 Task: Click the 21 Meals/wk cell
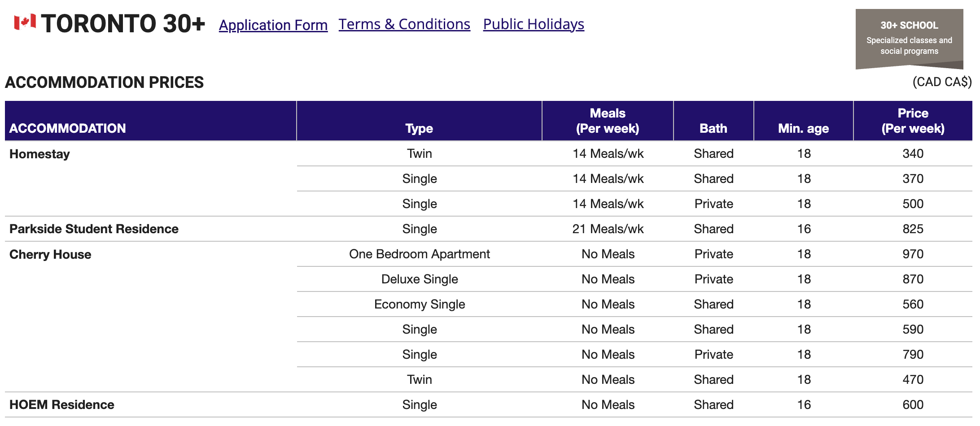tap(608, 229)
